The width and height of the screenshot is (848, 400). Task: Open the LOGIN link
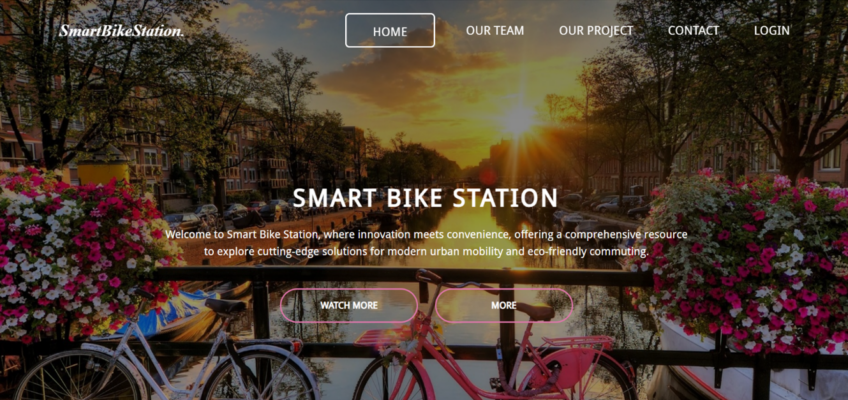pos(772,31)
